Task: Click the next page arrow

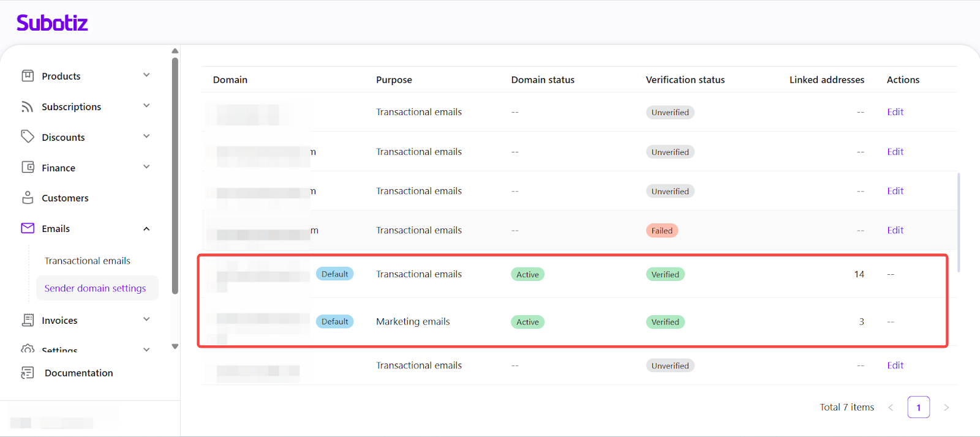Action: tap(946, 408)
